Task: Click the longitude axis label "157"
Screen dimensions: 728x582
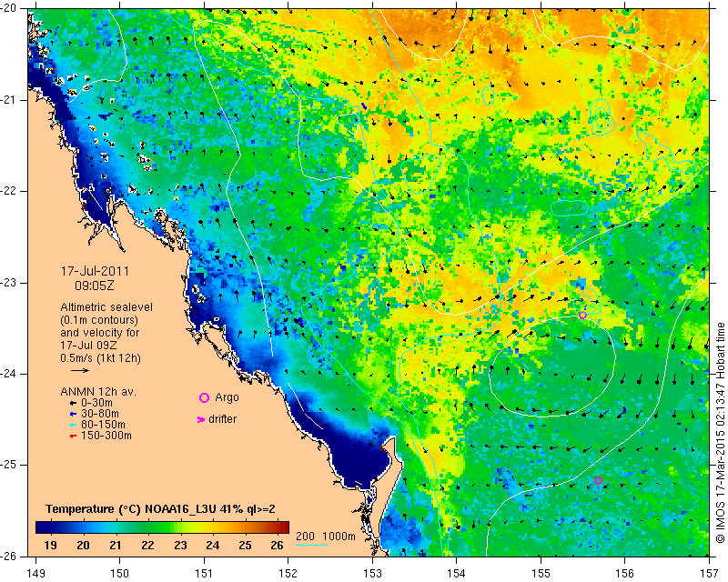Action: pyautogui.click(x=710, y=574)
